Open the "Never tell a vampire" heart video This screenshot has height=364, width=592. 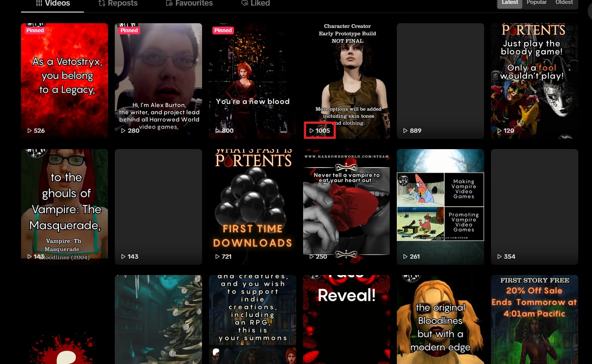coord(347,207)
